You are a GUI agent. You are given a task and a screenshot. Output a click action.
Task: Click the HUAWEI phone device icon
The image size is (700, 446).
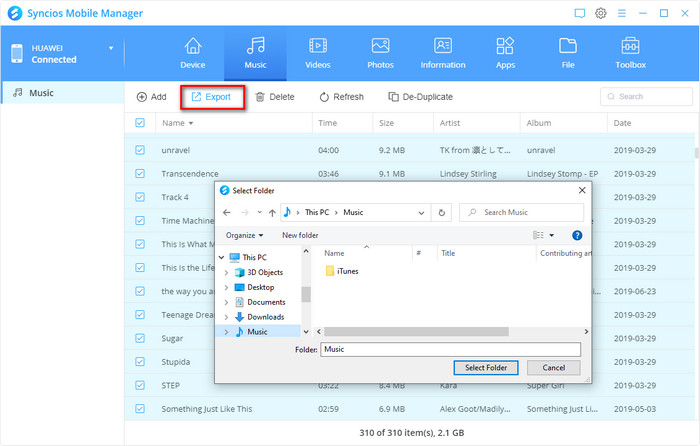(x=17, y=54)
